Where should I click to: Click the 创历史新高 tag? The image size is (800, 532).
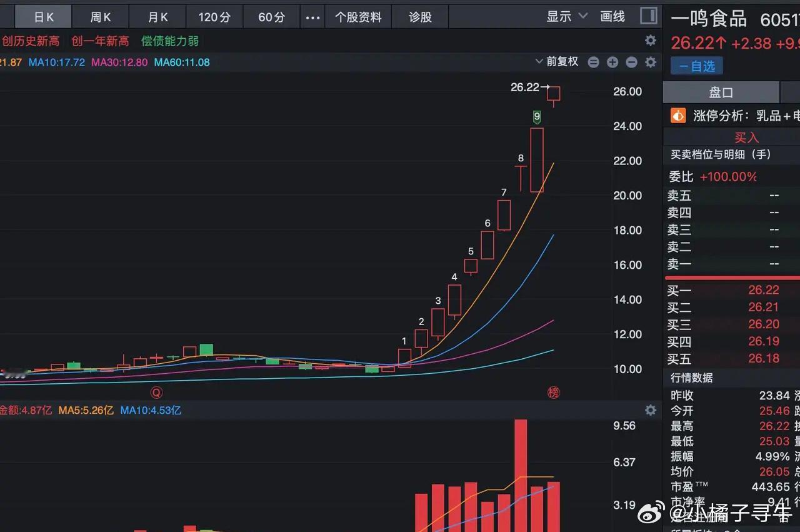pos(31,41)
